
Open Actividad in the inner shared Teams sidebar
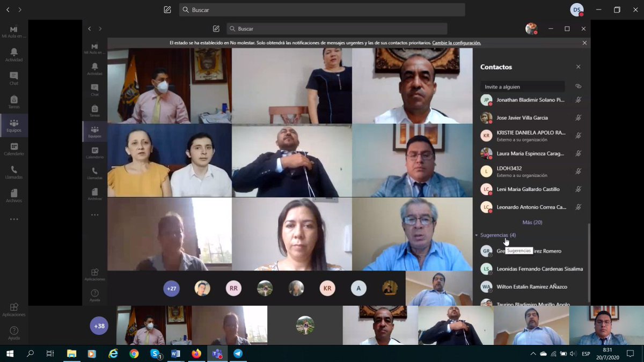click(94, 68)
